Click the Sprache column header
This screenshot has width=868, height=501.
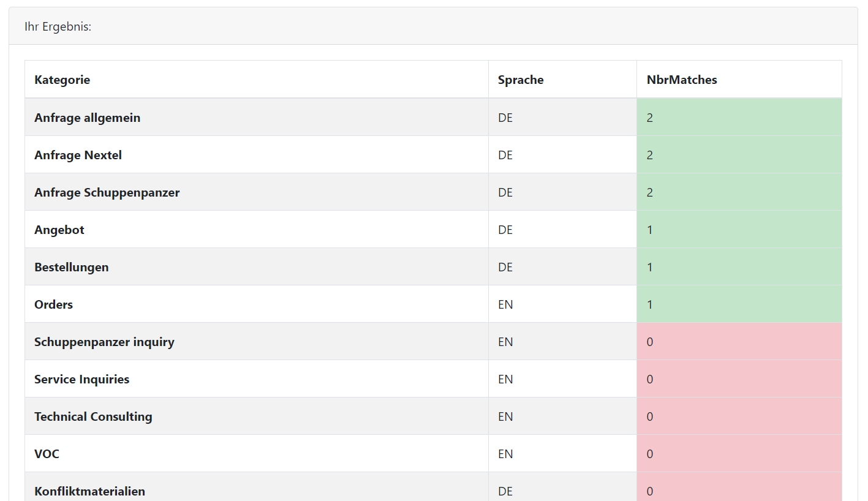coord(520,80)
